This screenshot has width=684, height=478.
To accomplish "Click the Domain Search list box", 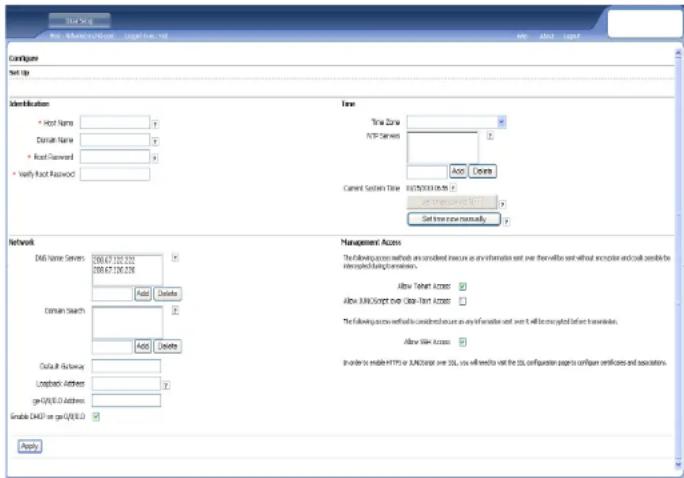I will click(x=127, y=322).
